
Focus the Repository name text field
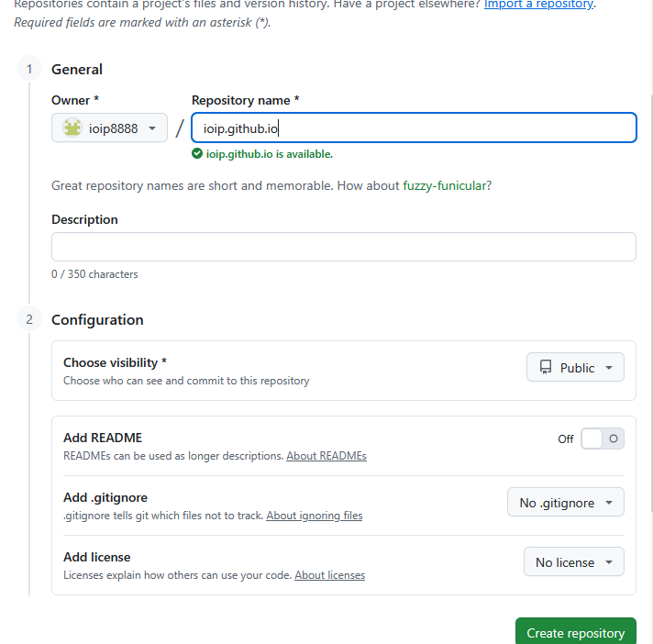pos(413,128)
